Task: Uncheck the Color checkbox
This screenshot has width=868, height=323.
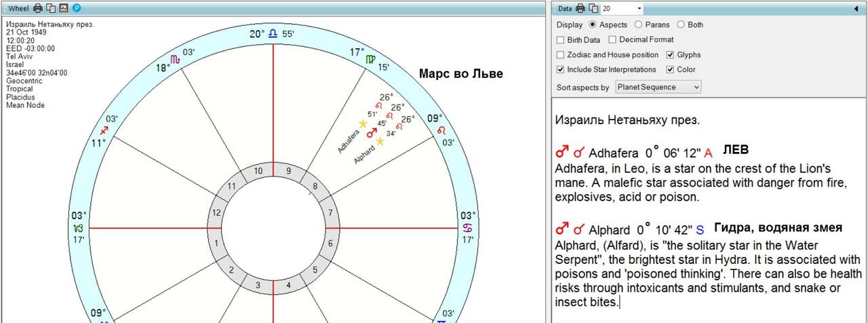Action: [671, 69]
